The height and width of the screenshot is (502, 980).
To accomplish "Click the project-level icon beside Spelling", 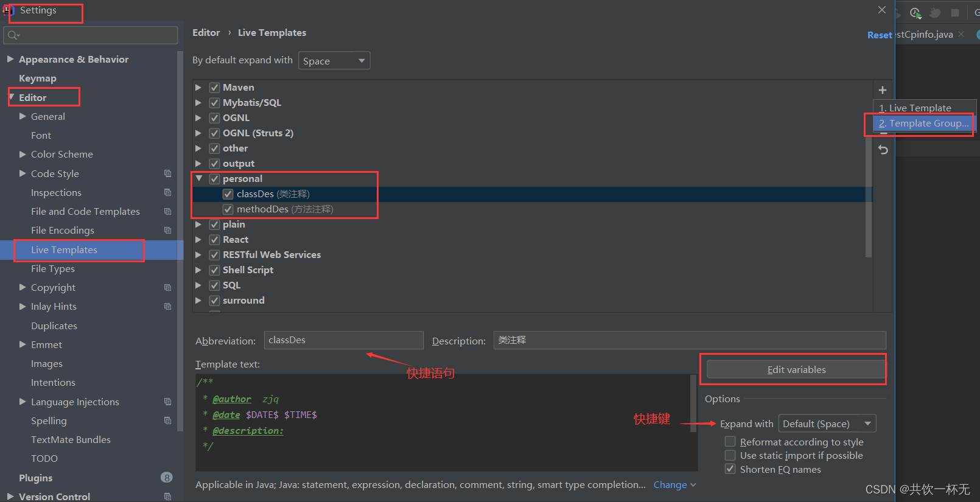I will (167, 420).
